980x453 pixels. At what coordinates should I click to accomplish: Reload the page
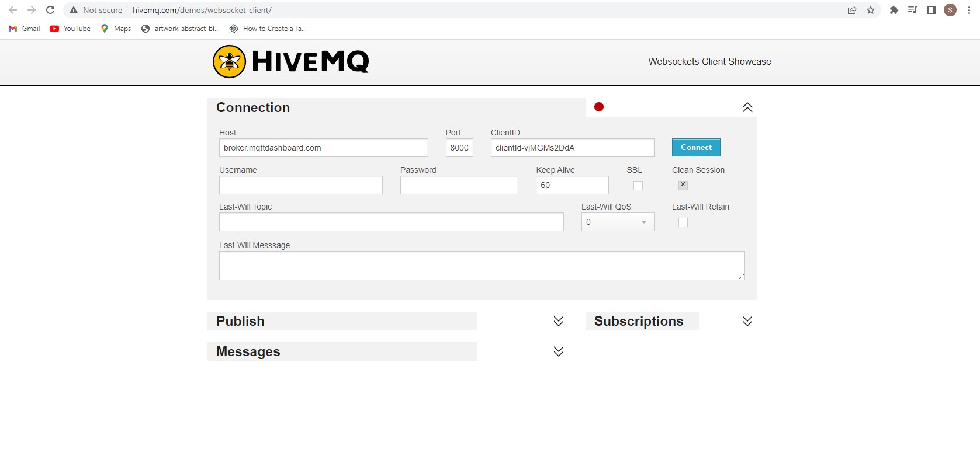pos(50,10)
